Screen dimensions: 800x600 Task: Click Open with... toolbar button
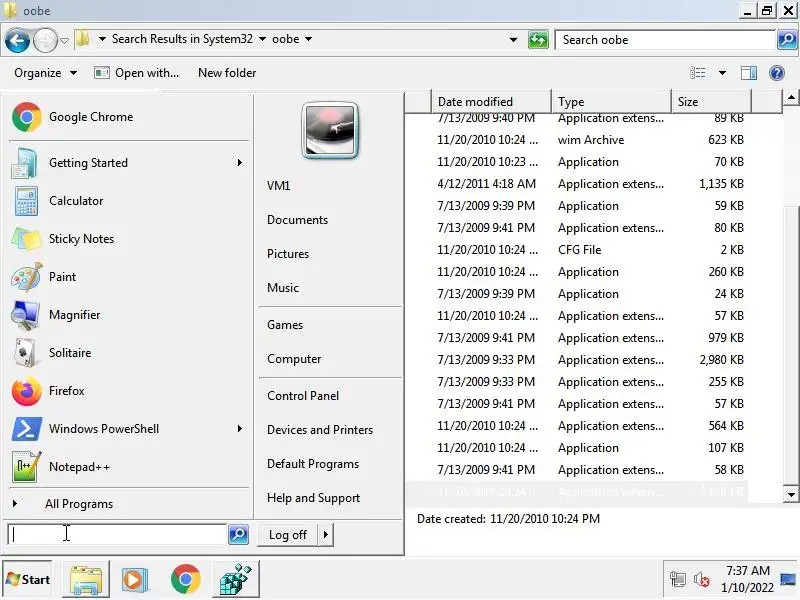137,73
